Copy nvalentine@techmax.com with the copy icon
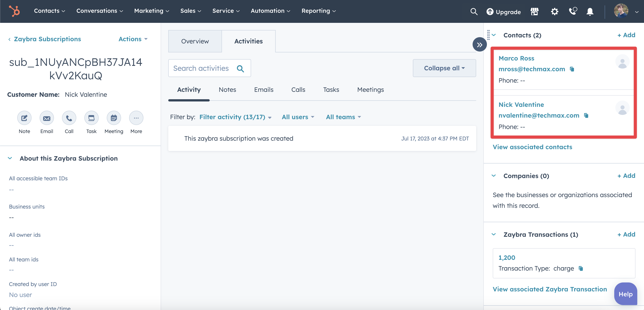Image resolution: width=644 pixels, height=310 pixels. click(x=586, y=115)
